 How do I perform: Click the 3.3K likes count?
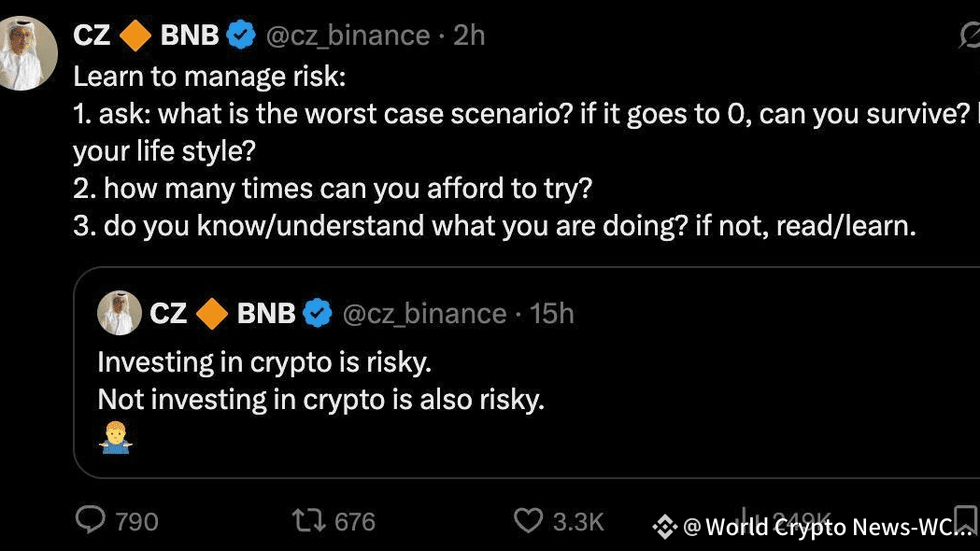coord(578,521)
